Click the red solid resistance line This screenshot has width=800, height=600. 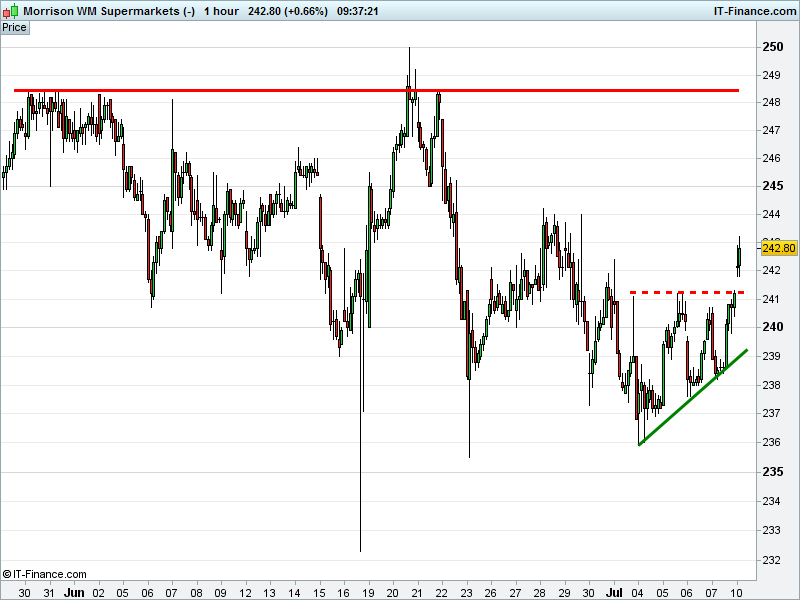point(376,90)
